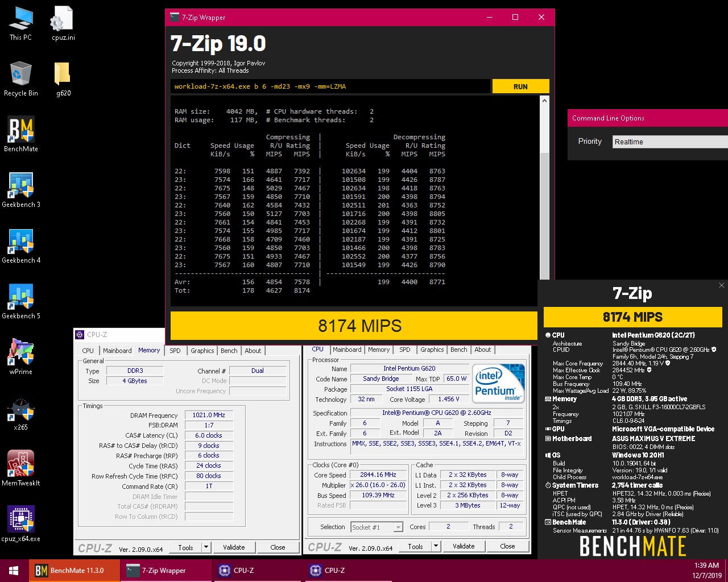728x582 pixels.
Task: Click the CAS# Latency 6.0 clocks value
Action: click(x=209, y=435)
